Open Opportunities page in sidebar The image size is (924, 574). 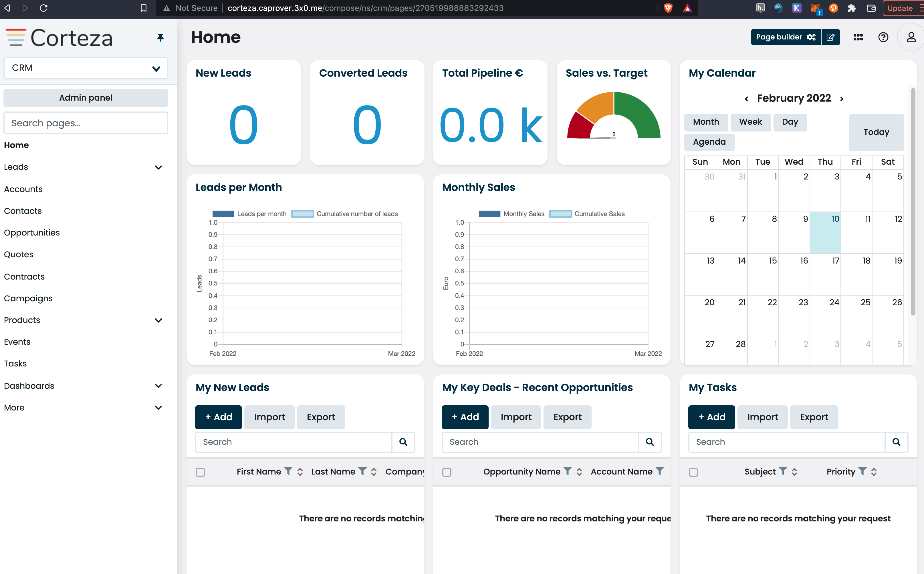[32, 233]
